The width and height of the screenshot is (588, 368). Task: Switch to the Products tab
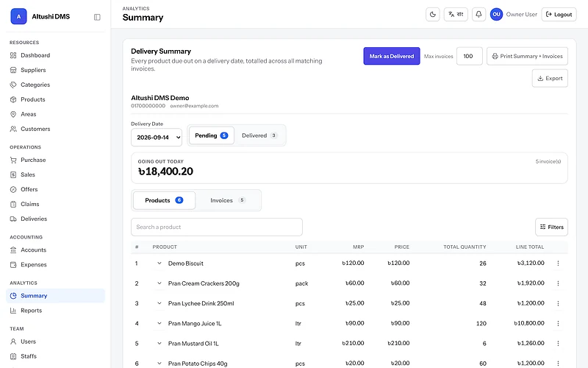(164, 200)
